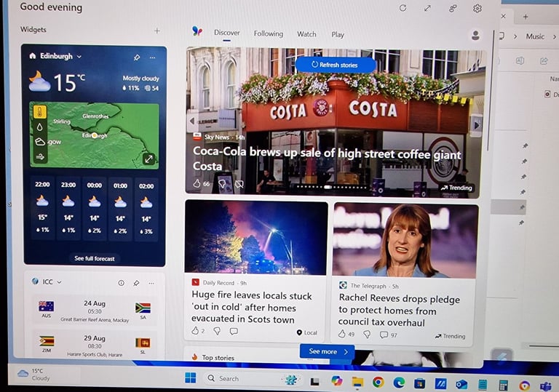Go to previous story in the carousel
This screenshot has width=559, height=392.
coord(192,121)
